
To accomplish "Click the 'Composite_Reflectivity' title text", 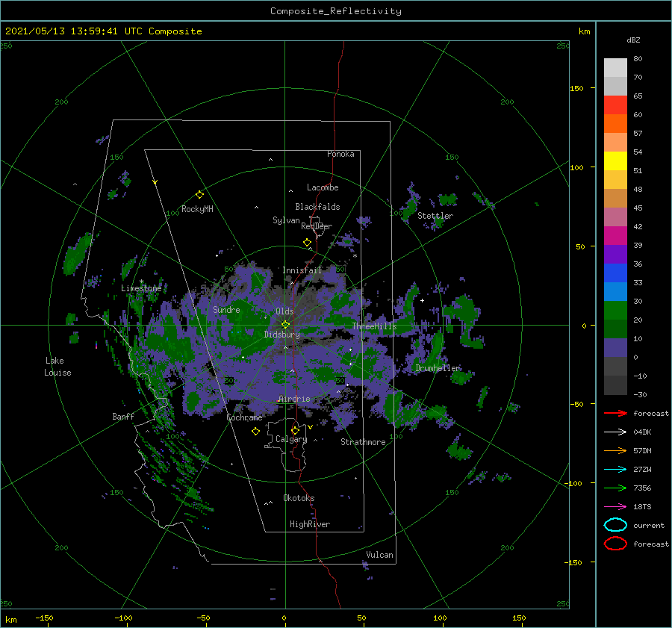I will click(x=336, y=11).
